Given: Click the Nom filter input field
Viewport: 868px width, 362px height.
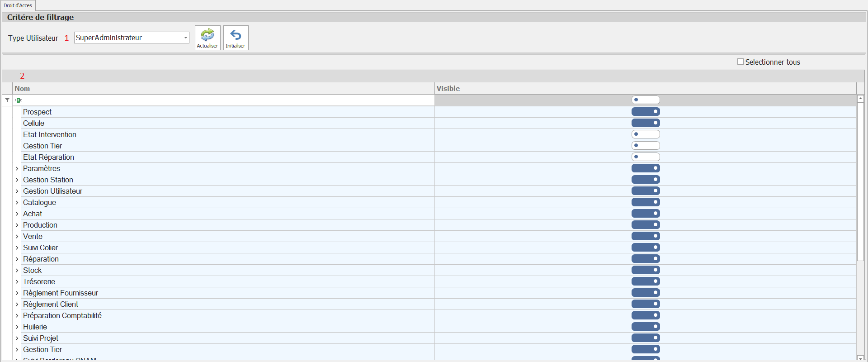Looking at the screenshot, I should pyautogui.click(x=226, y=100).
